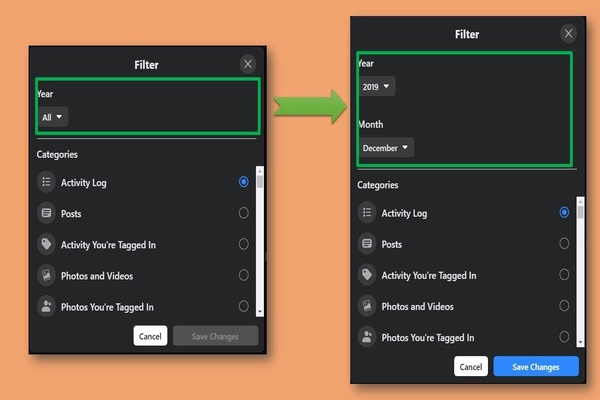Close the right Filter dialog with X

pos(569,34)
